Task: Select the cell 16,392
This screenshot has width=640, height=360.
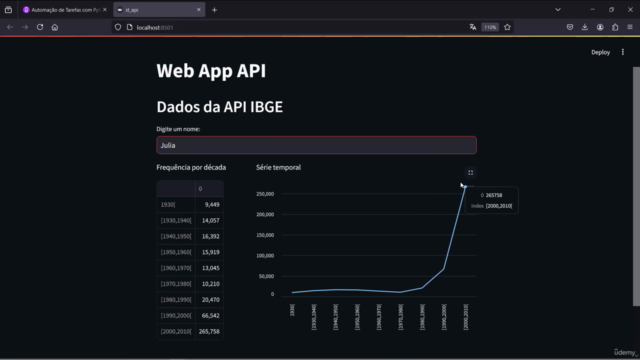Action: pos(209,236)
